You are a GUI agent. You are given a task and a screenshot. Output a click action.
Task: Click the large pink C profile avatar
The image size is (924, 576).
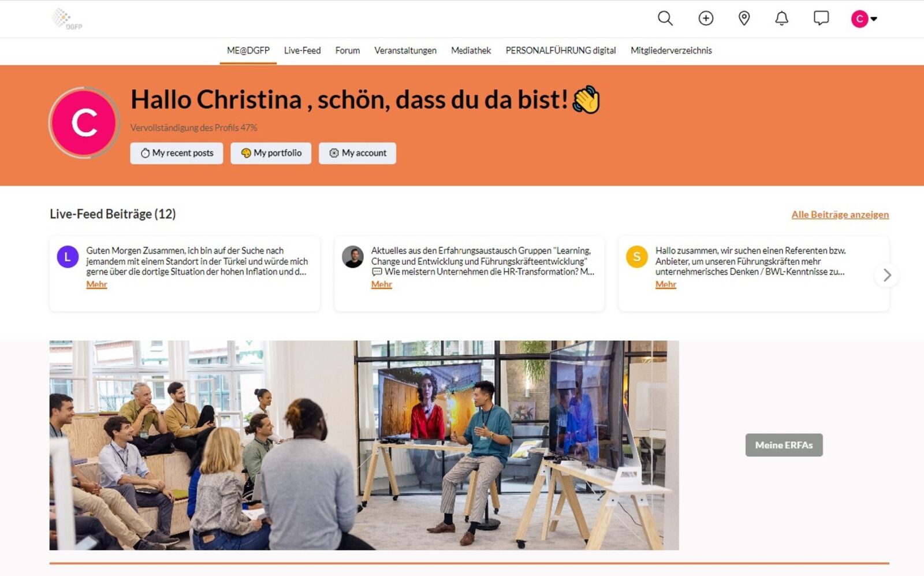click(84, 122)
